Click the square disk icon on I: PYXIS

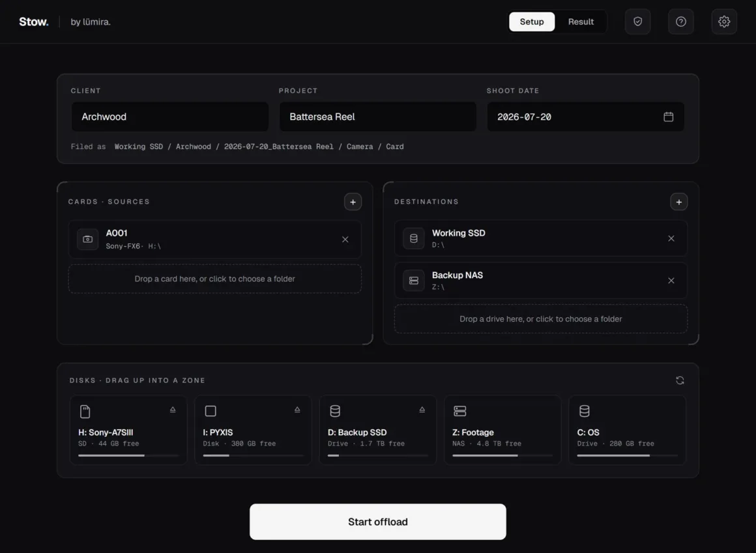click(x=211, y=411)
